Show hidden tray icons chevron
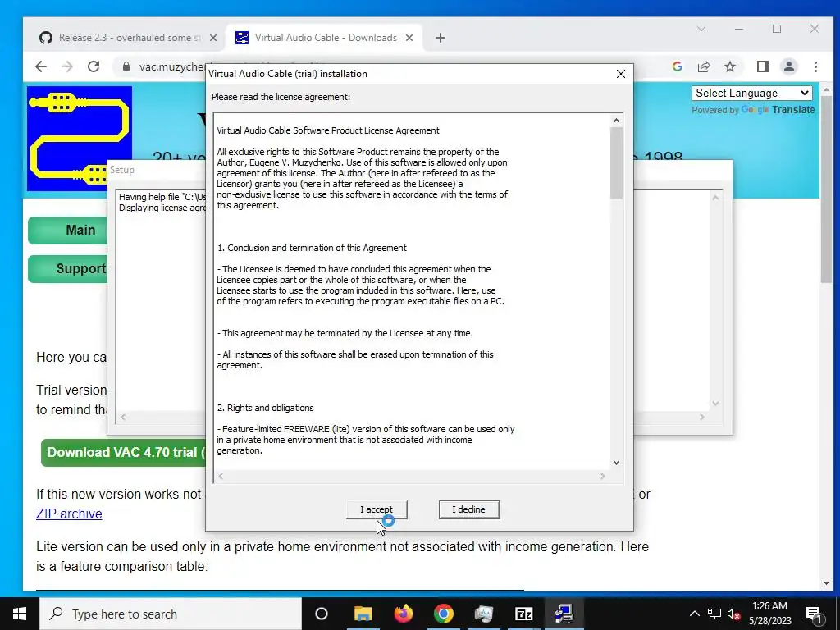 (x=694, y=614)
